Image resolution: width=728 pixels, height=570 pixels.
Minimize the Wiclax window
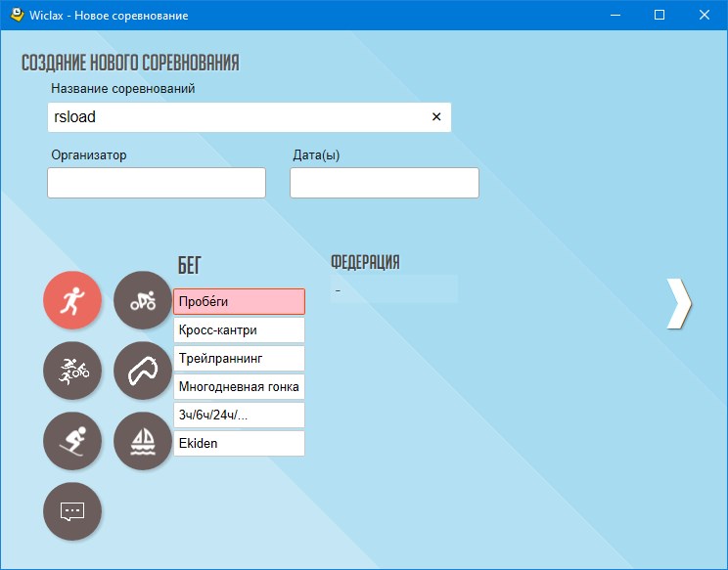615,15
